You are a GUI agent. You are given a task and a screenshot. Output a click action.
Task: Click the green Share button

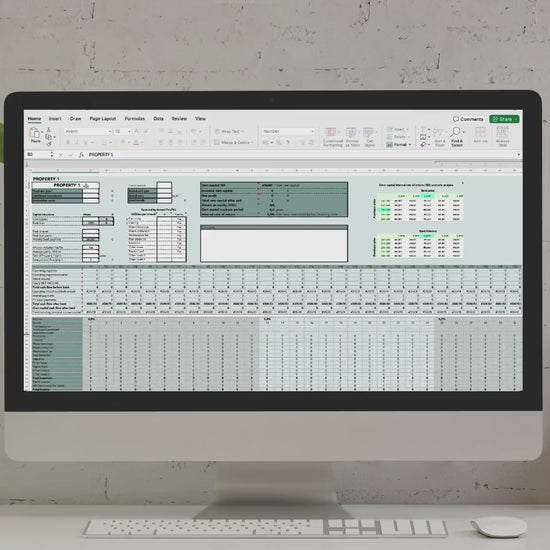(504, 119)
